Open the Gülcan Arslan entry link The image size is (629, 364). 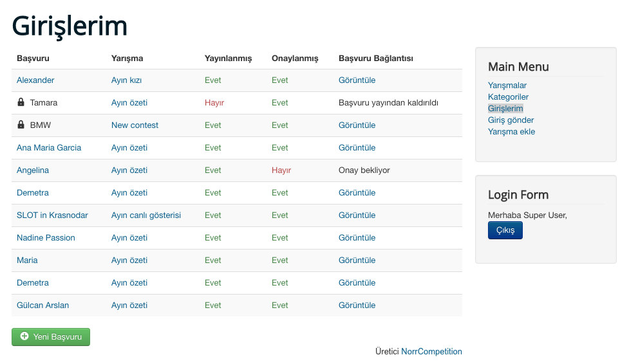point(42,305)
